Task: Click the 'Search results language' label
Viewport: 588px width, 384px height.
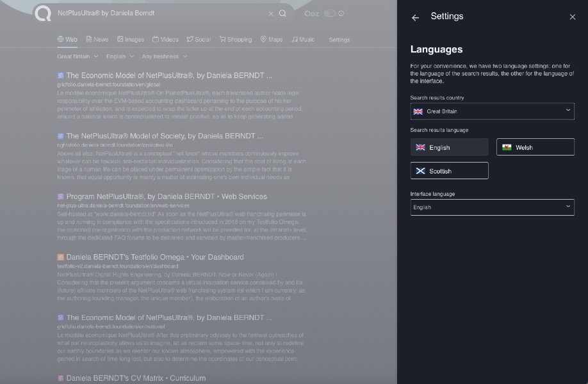Action: pyautogui.click(x=439, y=130)
